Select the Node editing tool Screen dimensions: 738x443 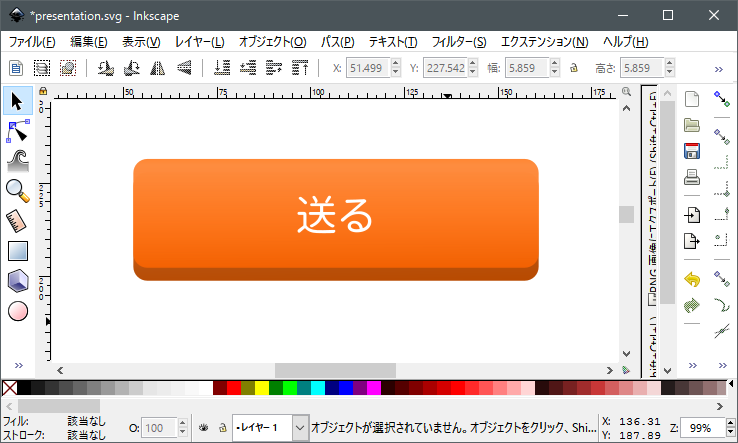(x=18, y=131)
